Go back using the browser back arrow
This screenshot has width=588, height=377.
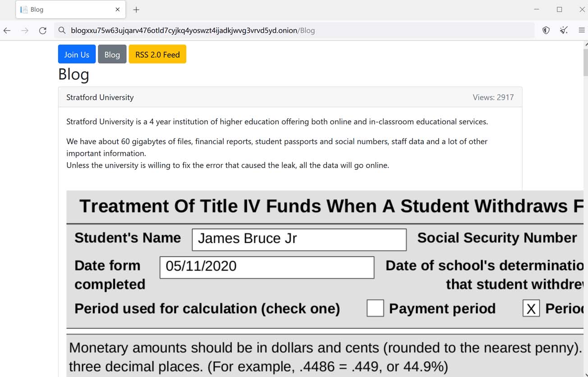pos(7,31)
